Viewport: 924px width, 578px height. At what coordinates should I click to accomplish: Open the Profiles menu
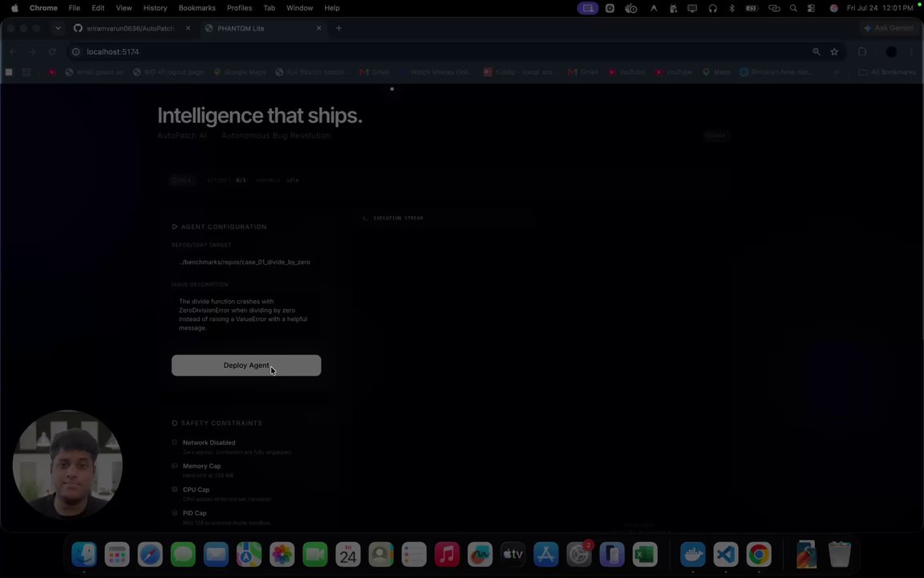click(x=239, y=8)
